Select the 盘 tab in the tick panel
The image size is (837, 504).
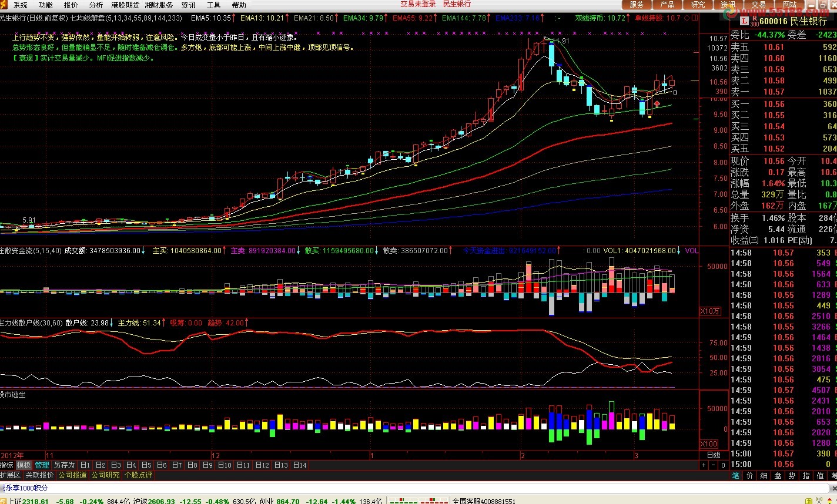click(778, 476)
